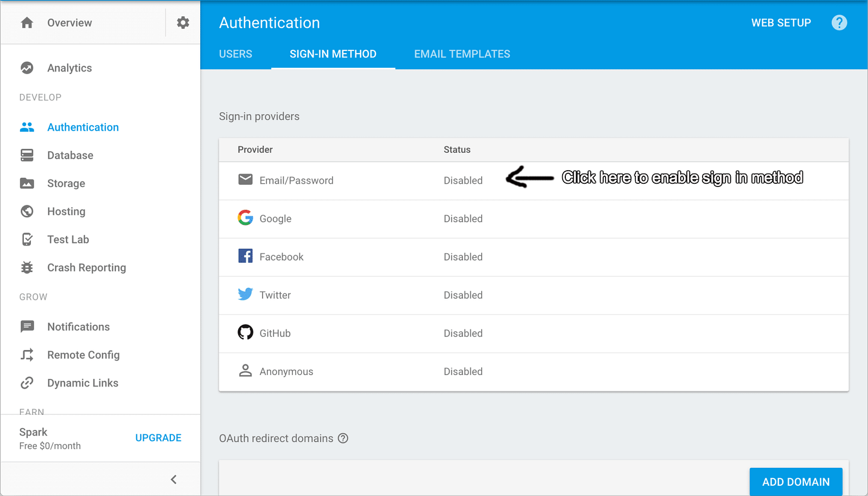The width and height of the screenshot is (868, 496).
Task: Click the Add Domain button
Action: [795, 482]
